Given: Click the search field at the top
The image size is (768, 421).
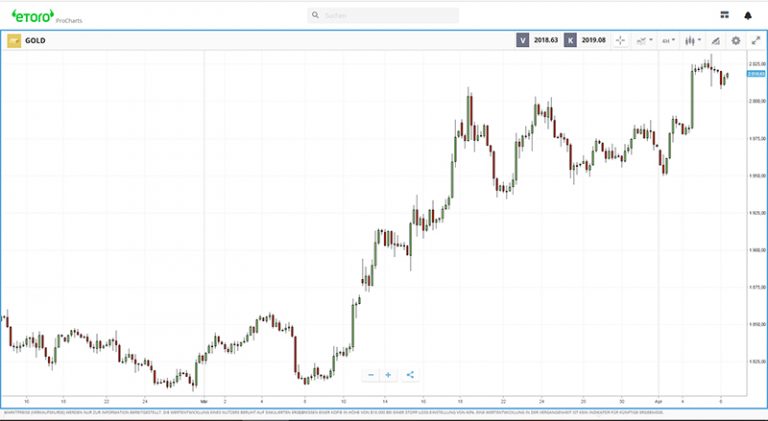Looking at the screenshot, I should coord(385,16).
